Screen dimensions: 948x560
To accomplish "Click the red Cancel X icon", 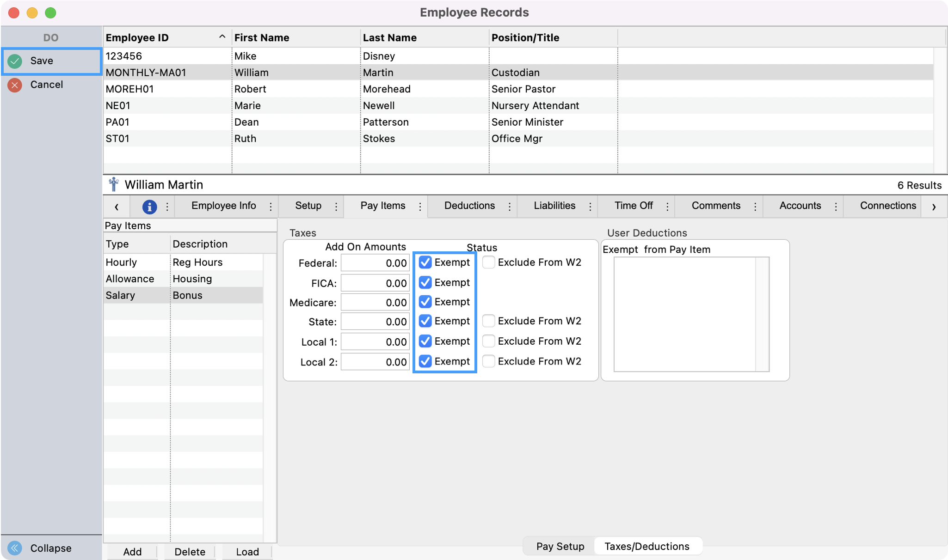I will (15, 85).
